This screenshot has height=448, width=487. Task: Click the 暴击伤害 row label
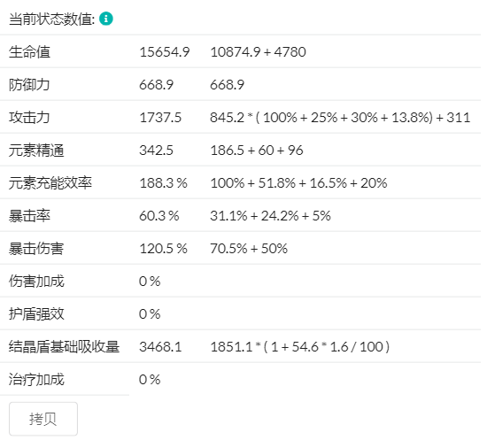coord(36,249)
